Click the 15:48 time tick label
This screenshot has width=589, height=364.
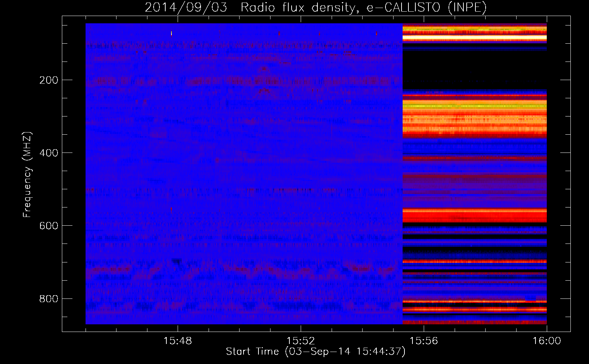(178, 341)
